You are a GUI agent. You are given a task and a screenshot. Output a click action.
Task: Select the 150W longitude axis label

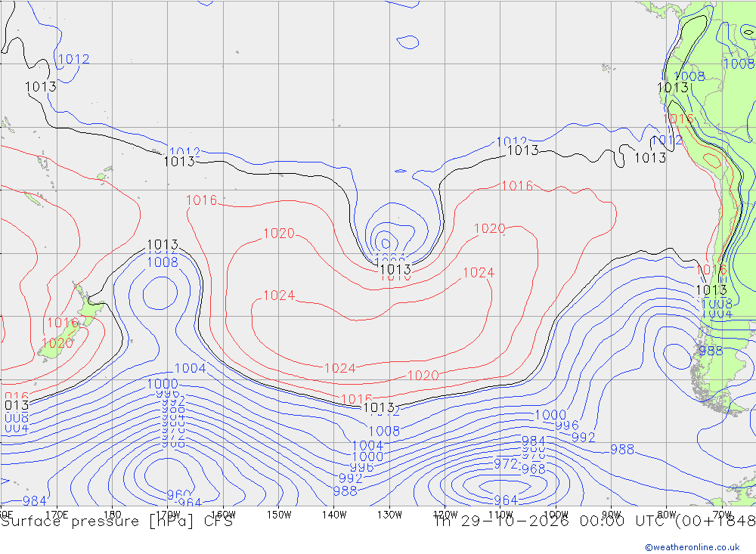[x=279, y=515]
